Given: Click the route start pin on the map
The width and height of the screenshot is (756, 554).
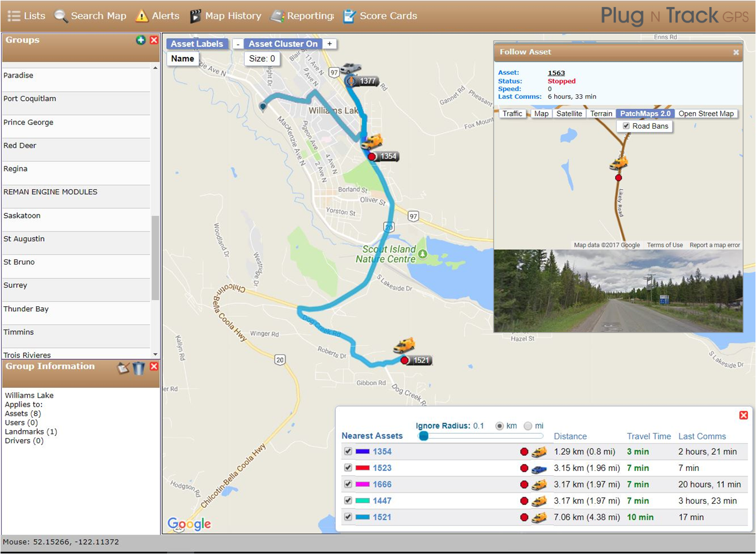Looking at the screenshot, I should tap(263, 107).
